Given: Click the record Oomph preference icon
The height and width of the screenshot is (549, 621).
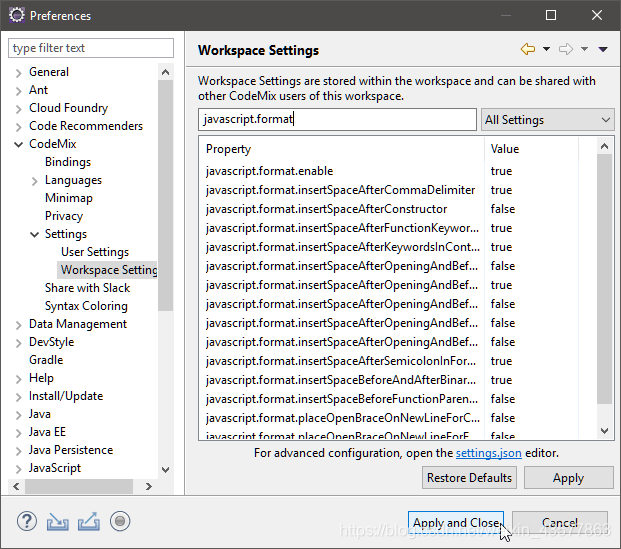Looking at the screenshot, I should (x=120, y=521).
